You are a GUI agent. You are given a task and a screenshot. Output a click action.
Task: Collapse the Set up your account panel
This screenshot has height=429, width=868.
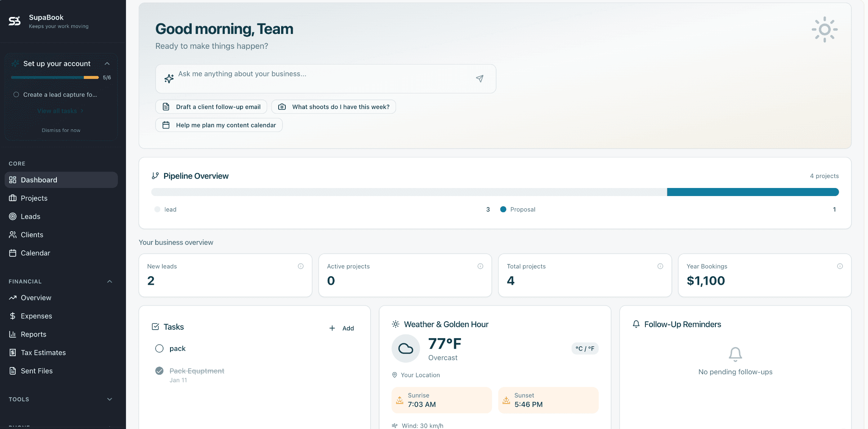pos(107,64)
